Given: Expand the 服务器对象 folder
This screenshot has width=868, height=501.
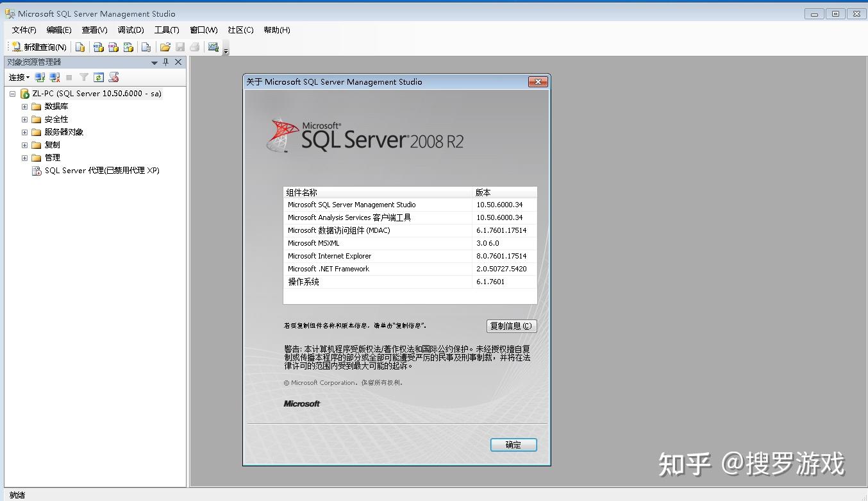Looking at the screenshot, I should [x=24, y=132].
